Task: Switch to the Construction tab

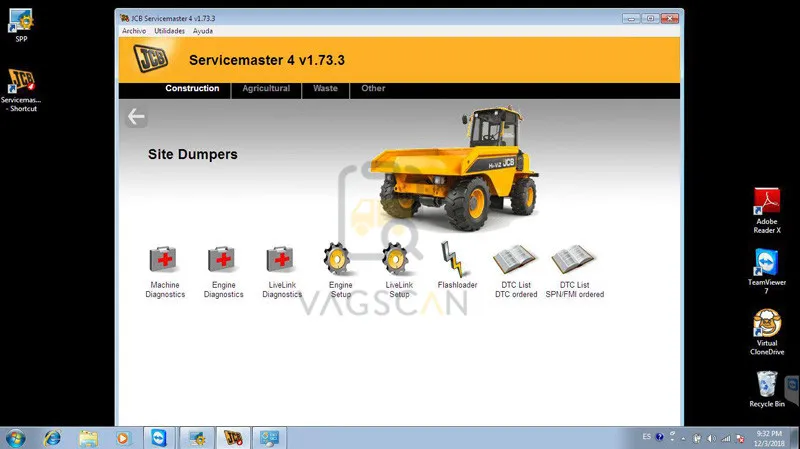Action: 192,88
